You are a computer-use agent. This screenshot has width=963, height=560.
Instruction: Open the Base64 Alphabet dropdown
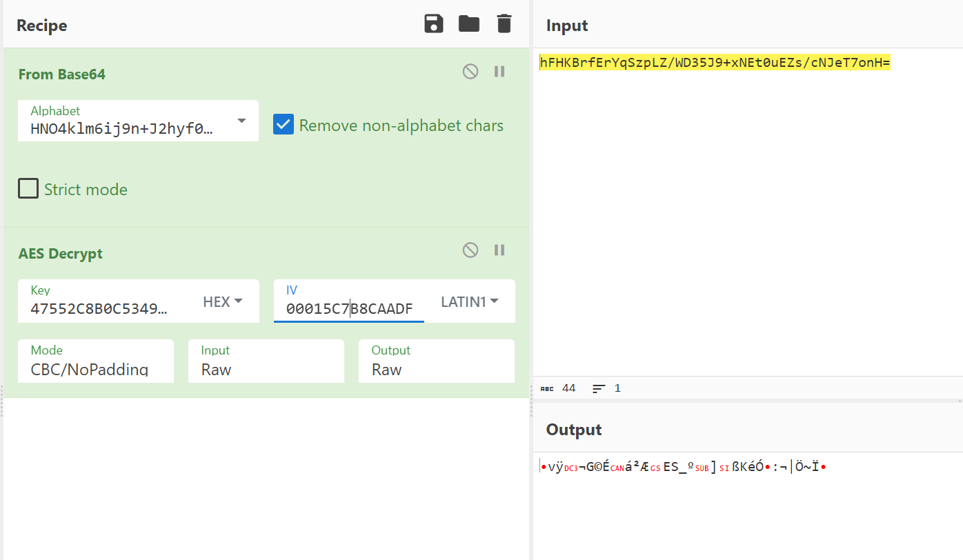pos(138,121)
